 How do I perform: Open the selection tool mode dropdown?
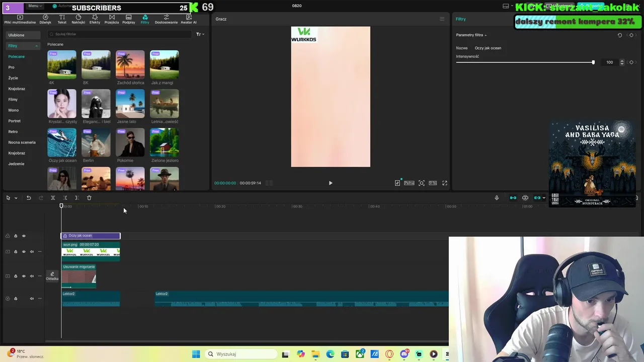point(16,198)
